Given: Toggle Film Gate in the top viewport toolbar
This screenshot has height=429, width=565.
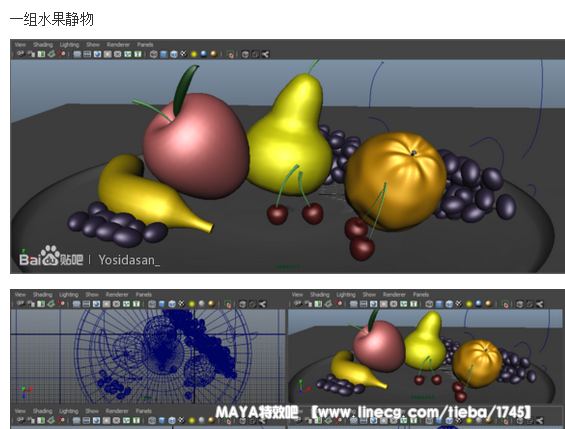Looking at the screenshot, I should click(x=87, y=54).
